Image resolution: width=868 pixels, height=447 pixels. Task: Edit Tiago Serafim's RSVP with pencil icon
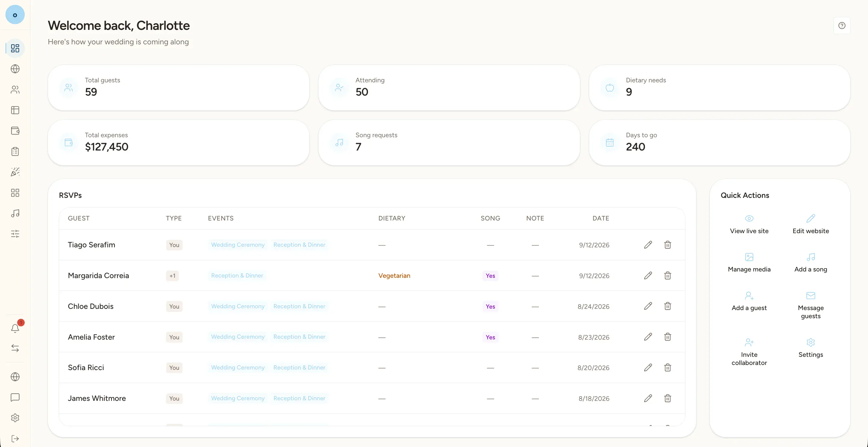pyautogui.click(x=648, y=245)
